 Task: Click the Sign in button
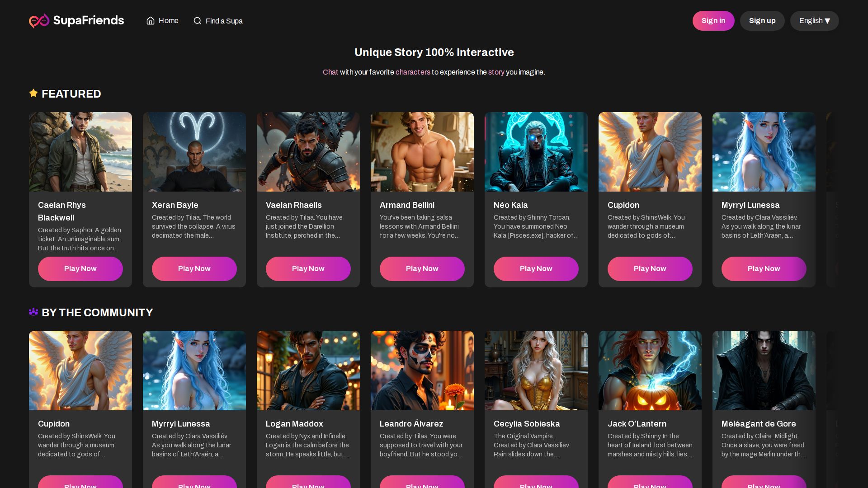point(713,21)
